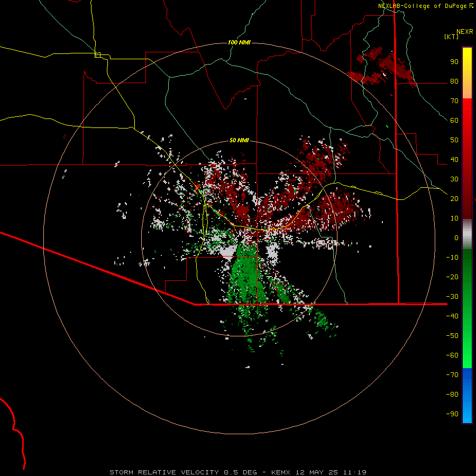Click the bright red segment near 60
The height and width of the screenshot is (476, 476).
coord(467,120)
